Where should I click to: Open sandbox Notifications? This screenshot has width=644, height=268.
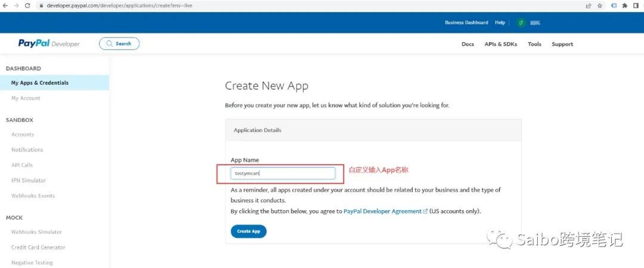click(x=27, y=150)
